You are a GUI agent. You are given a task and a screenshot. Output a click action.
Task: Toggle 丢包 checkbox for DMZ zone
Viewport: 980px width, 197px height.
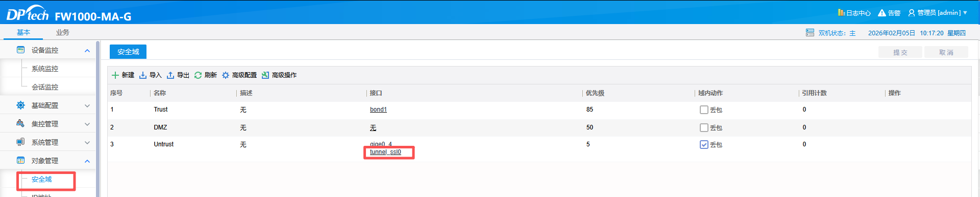[704, 128]
